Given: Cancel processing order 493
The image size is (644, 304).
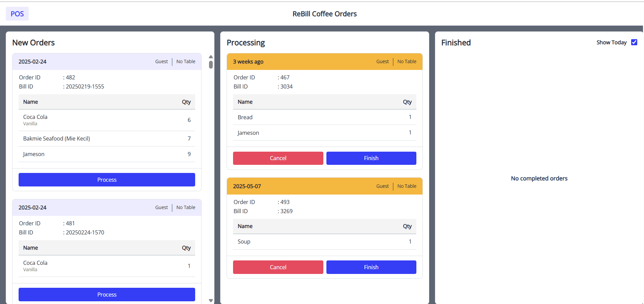Looking at the screenshot, I should click(x=278, y=267).
